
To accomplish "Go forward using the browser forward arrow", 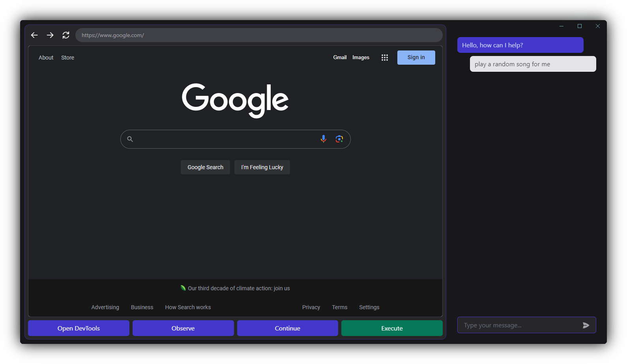I will [50, 35].
